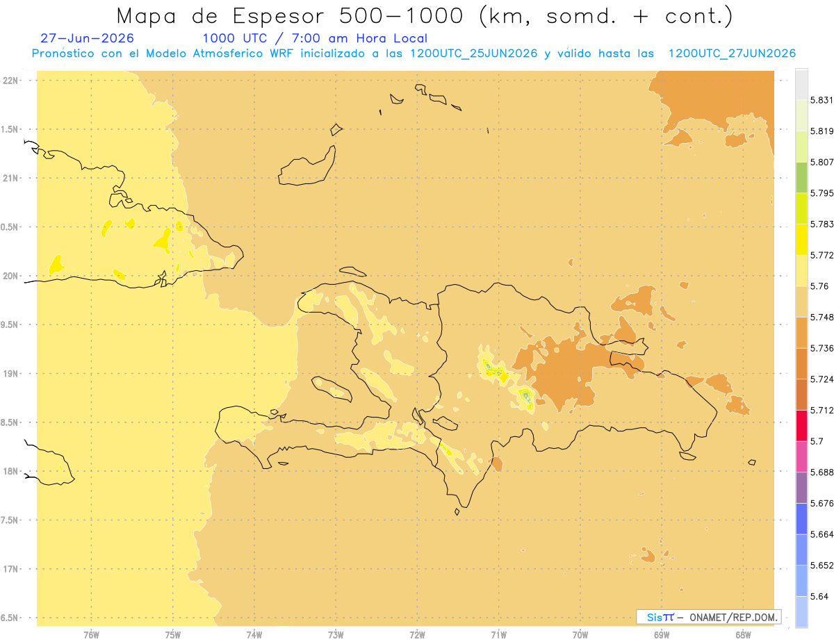The width and height of the screenshot is (834, 644).
Task: Click the legend value '5.783'
Action: click(821, 224)
